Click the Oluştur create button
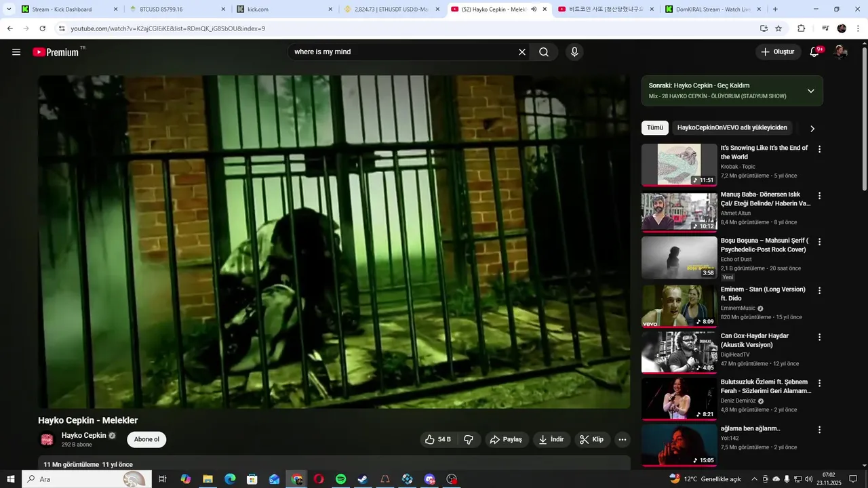Viewport: 868px width, 488px height. (777, 52)
